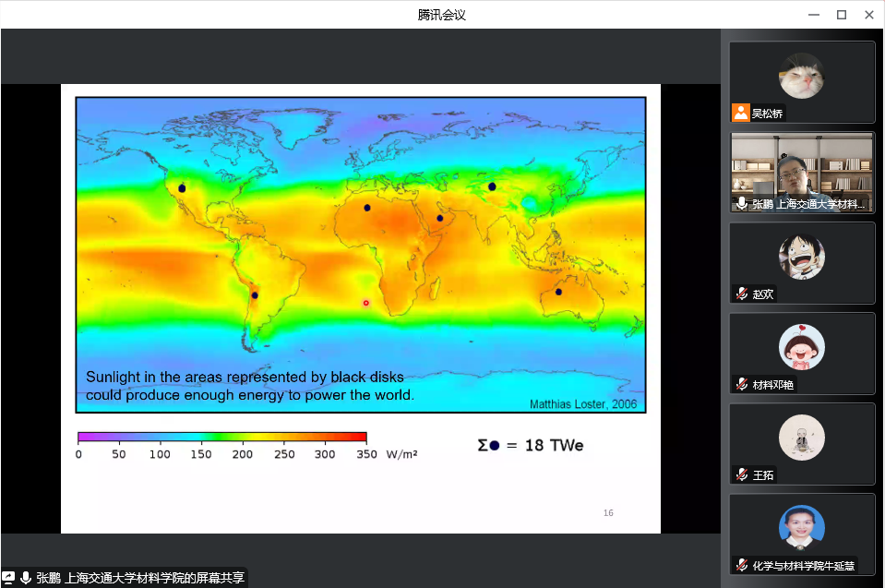Select 赵欢's cartoon avatar
This screenshot has width=885, height=588.
click(x=801, y=257)
